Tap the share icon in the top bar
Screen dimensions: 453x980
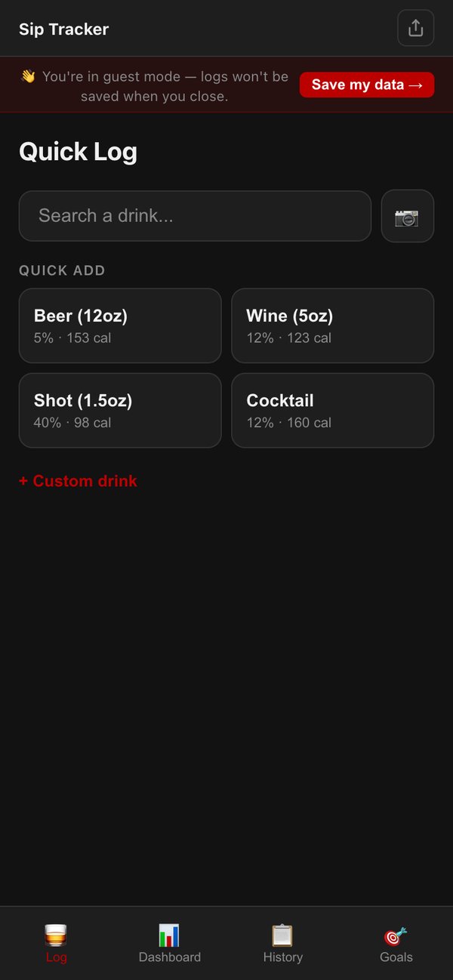pyautogui.click(x=416, y=27)
